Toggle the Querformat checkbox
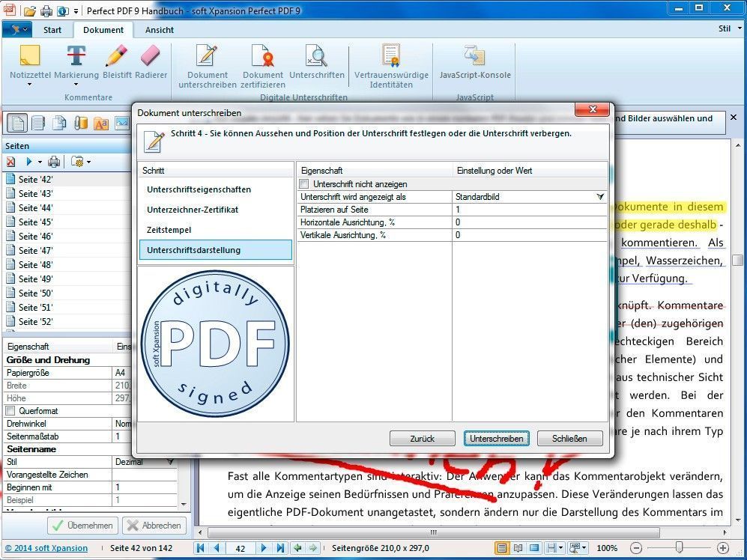Viewport: 747px width, 560px height. [10, 410]
